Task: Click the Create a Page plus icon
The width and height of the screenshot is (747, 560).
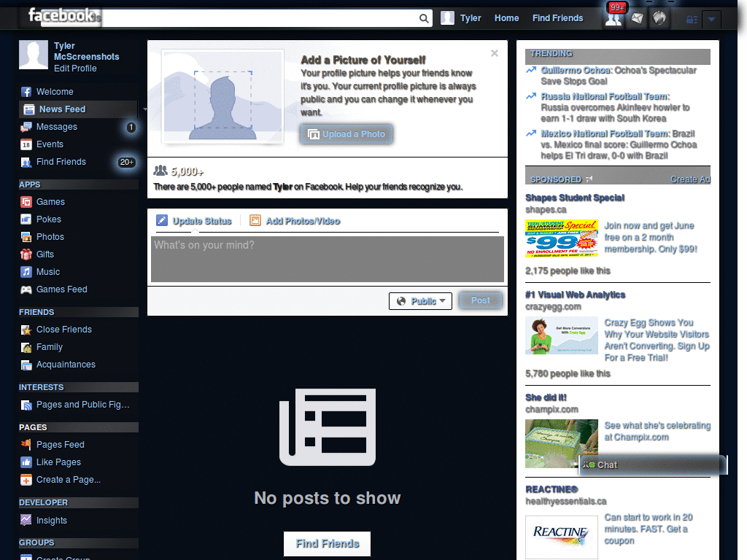Action: (x=26, y=480)
